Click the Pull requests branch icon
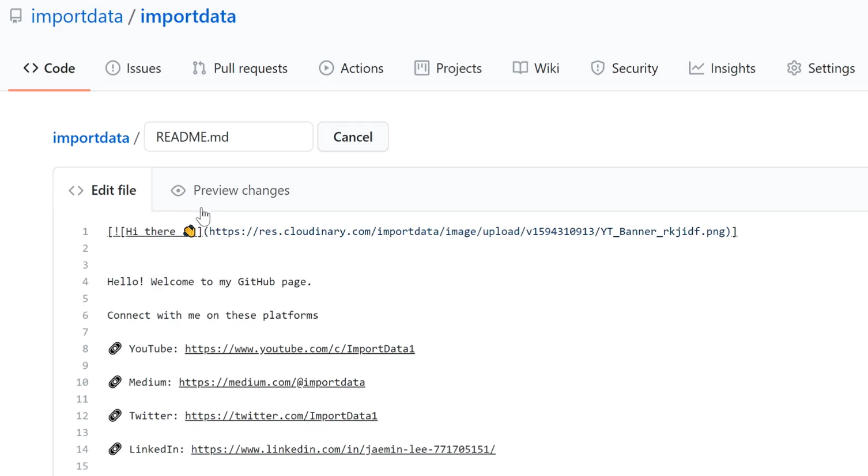Viewport: 868px width, 476px height. (199, 68)
